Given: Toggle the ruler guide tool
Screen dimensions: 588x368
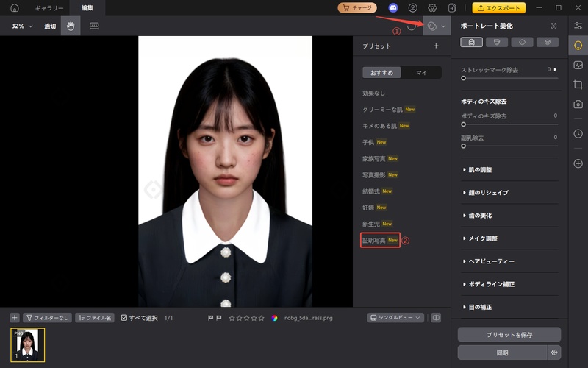Looking at the screenshot, I should pyautogui.click(x=94, y=26).
